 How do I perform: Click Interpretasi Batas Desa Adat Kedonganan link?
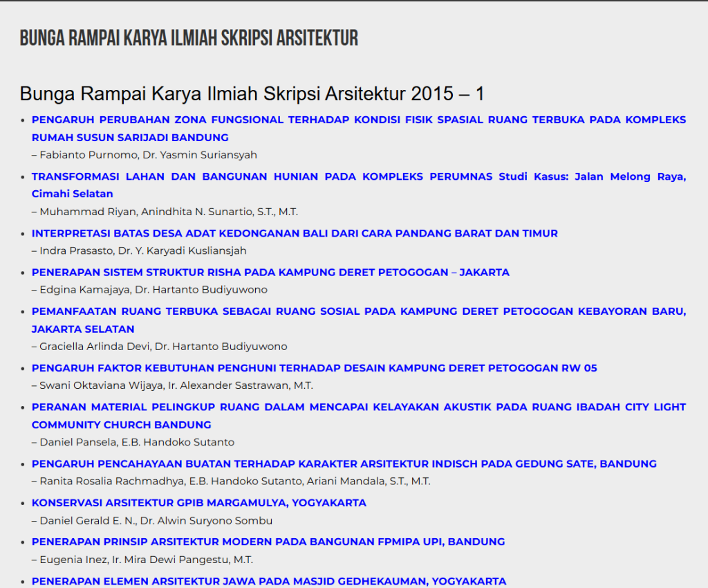[295, 233]
